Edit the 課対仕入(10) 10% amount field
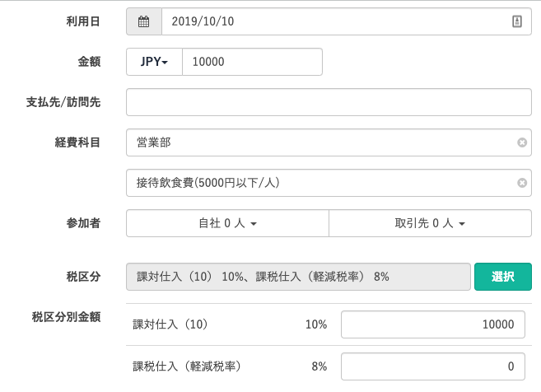The image size is (541, 392). tap(432, 324)
